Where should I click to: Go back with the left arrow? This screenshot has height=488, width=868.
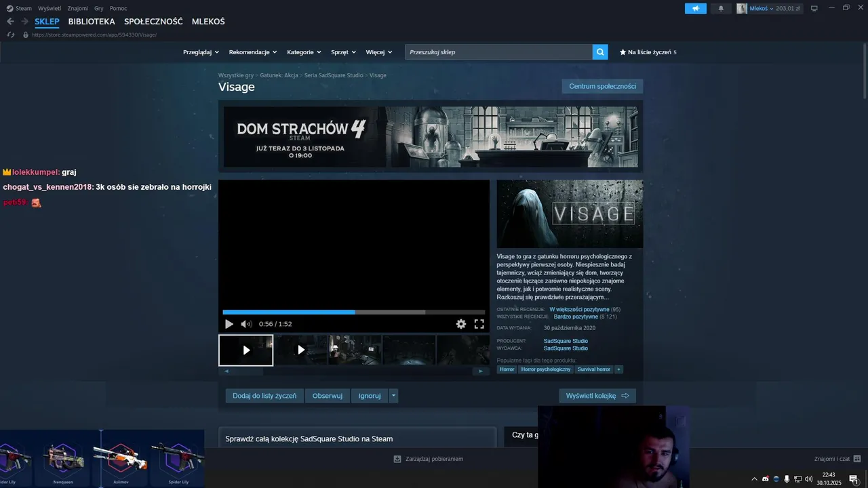pos(10,22)
